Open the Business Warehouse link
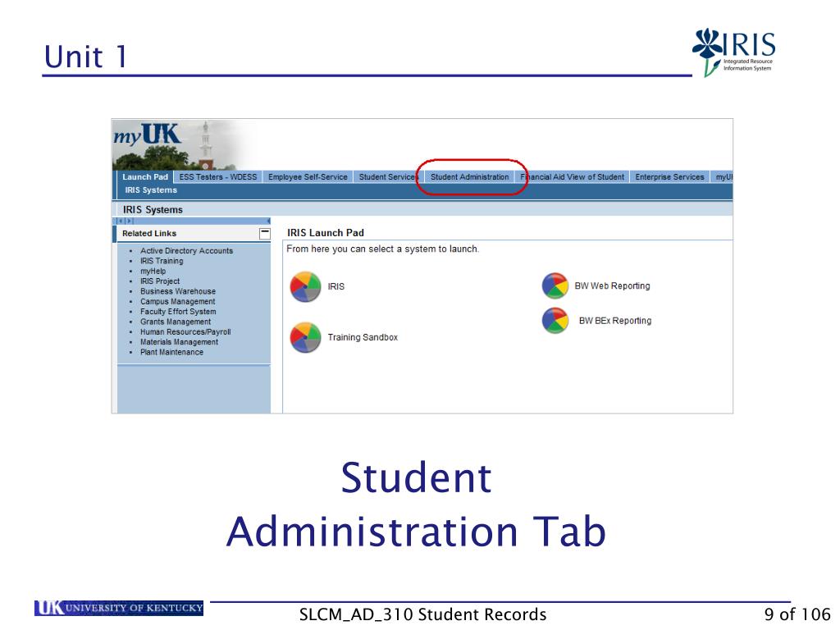 [x=178, y=291]
